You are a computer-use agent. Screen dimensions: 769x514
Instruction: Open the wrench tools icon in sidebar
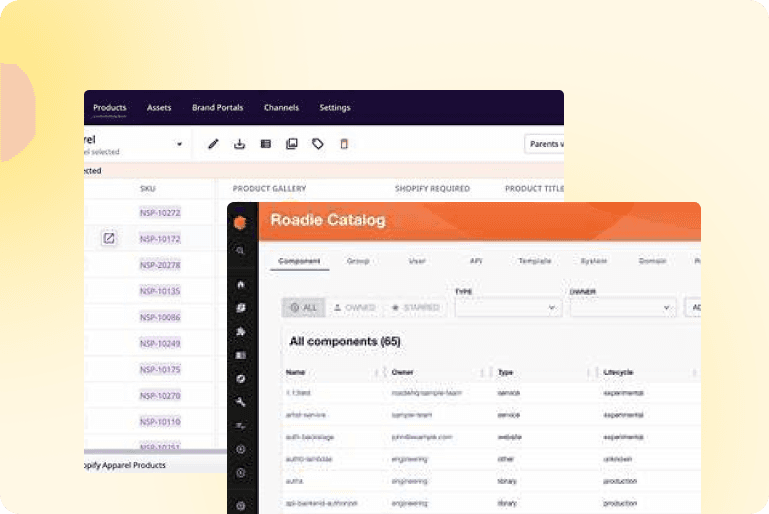240,402
